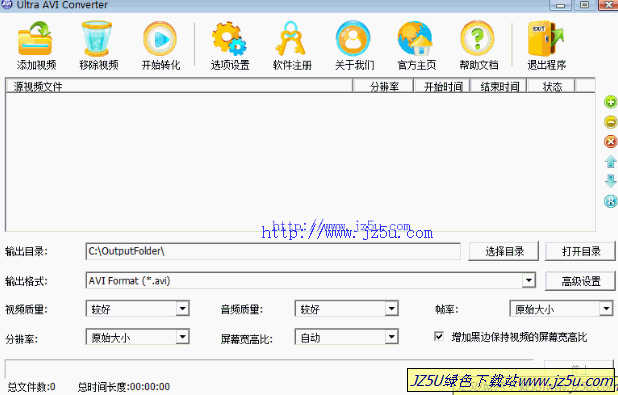Click the 开始时间 column header
618x395 pixels.
click(x=442, y=86)
